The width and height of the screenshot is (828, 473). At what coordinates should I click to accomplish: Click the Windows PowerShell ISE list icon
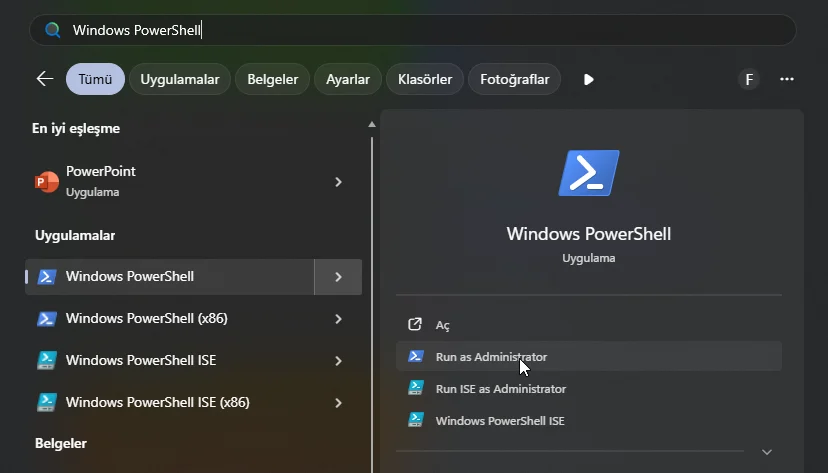(x=46, y=361)
